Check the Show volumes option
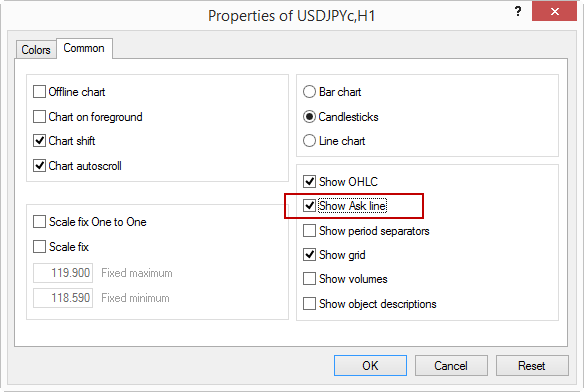584x392 pixels. pyautogui.click(x=309, y=279)
